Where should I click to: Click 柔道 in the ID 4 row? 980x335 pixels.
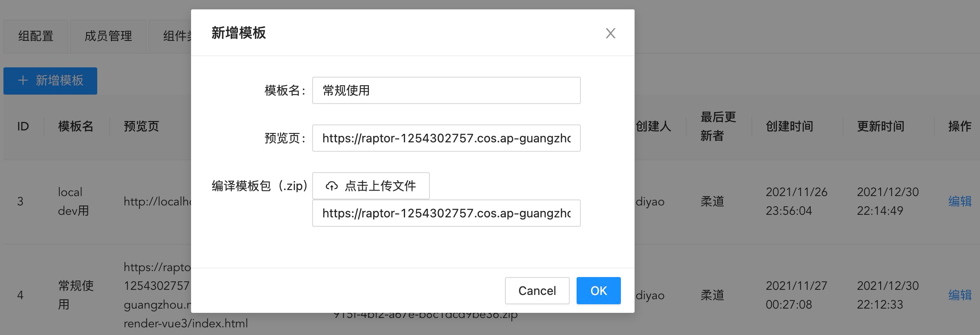tap(712, 295)
